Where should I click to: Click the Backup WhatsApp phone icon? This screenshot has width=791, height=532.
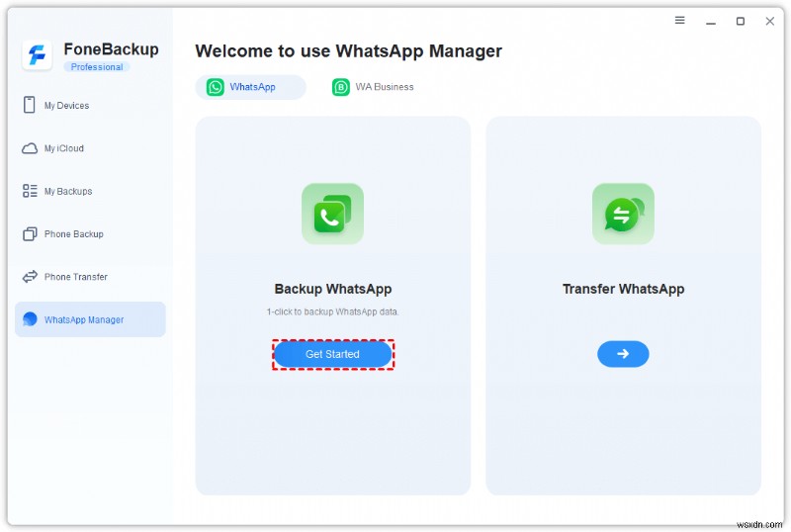(x=332, y=214)
